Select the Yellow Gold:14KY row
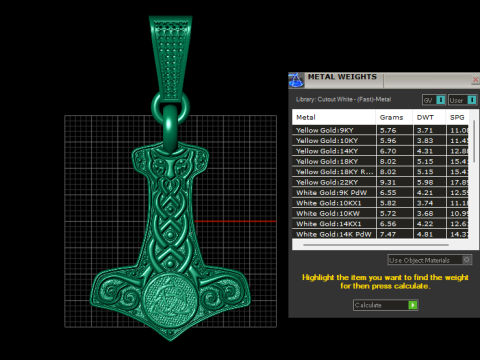Image resolution: width=480 pixels, height=360 pixels. (380, 151)
